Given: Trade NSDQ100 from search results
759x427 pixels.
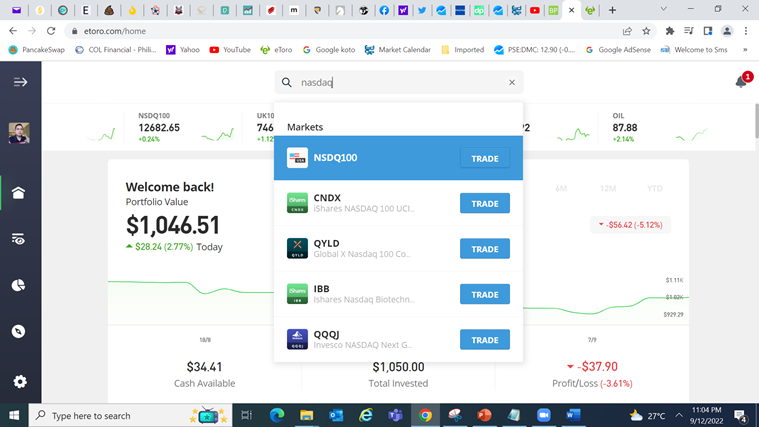Looking at the screenshot, I should pyautogui.click(x=485, y=158).
